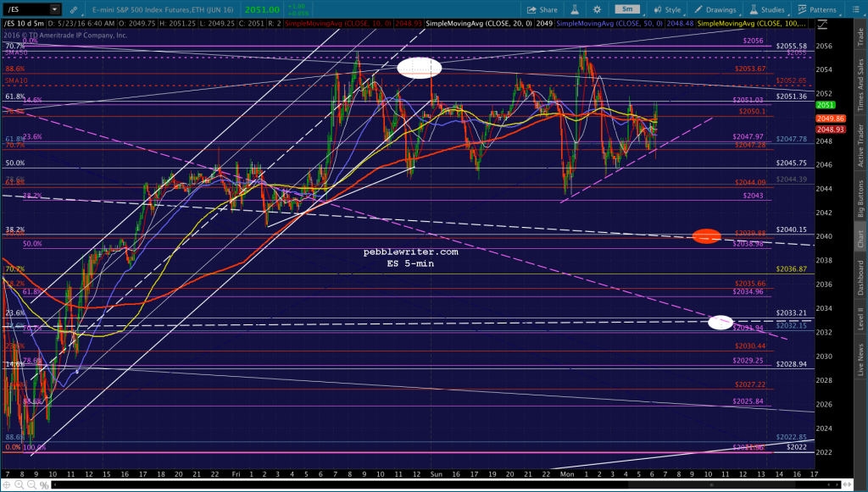Viewport: 868px width, 492px height.
Task: Open the Live News side tab
Action: [x=861, y=360]
